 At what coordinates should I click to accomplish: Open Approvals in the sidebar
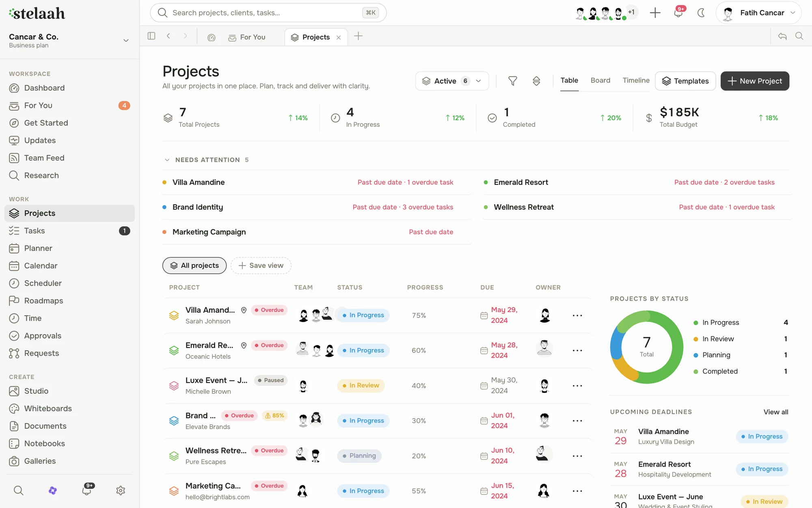pos(69,336)
